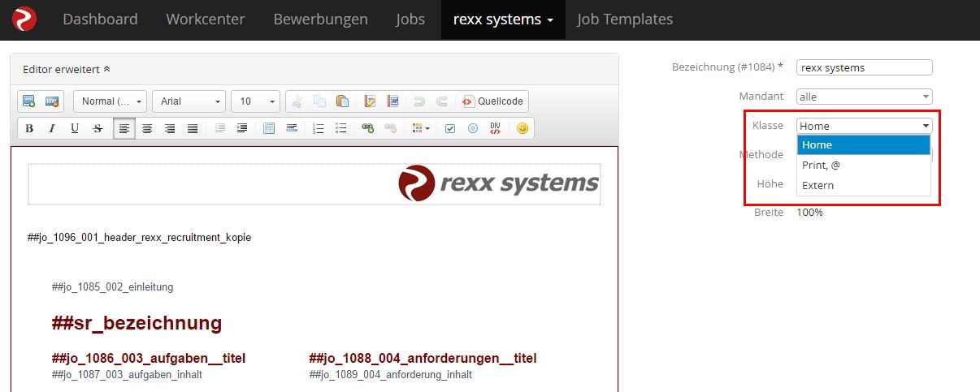Viewport: 980px width, 392px height.
Task: Choose 'Home' in the Klasse list
Action: pyautogui.click(x=864, y=145)
